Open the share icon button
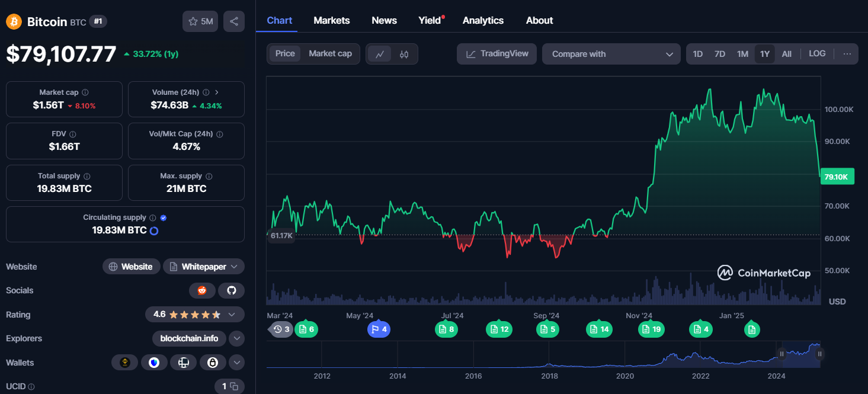 (234, 21)
